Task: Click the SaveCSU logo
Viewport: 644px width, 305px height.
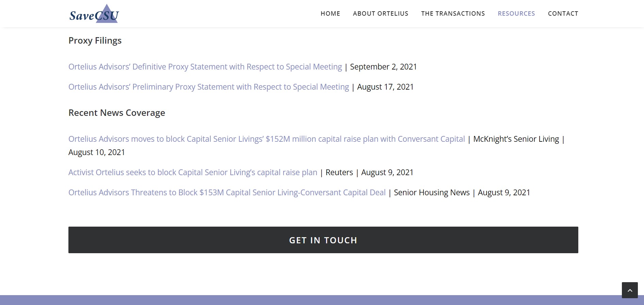Action: 94,14
